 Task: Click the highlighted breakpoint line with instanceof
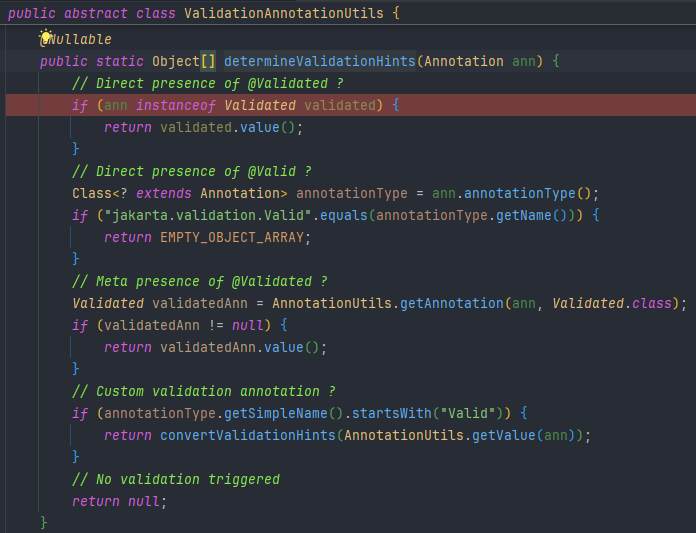351,105
